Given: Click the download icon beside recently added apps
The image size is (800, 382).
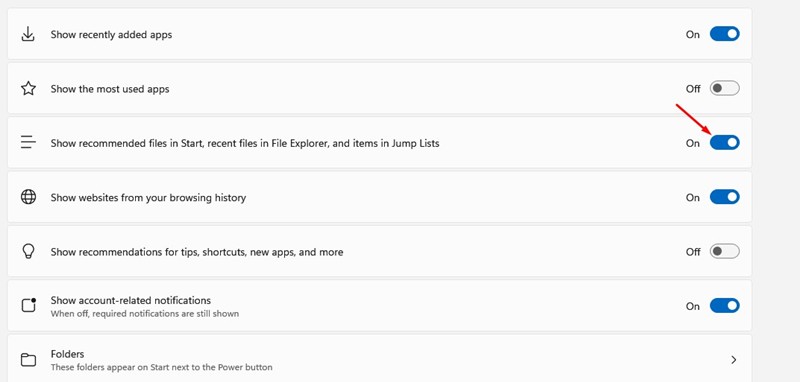Looking at the screenshot, I should [x=28, y=34].
